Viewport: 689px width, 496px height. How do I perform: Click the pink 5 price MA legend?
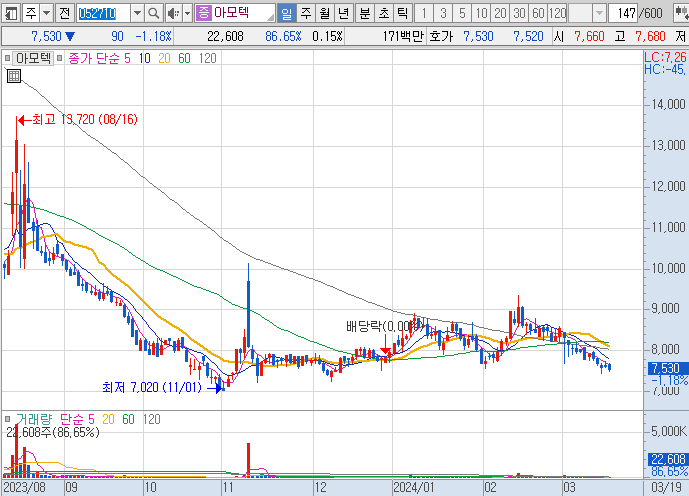pos(127,58)
